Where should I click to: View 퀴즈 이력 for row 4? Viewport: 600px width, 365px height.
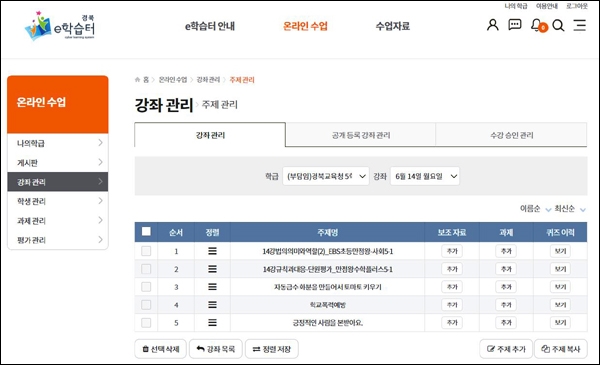(560, 305)
